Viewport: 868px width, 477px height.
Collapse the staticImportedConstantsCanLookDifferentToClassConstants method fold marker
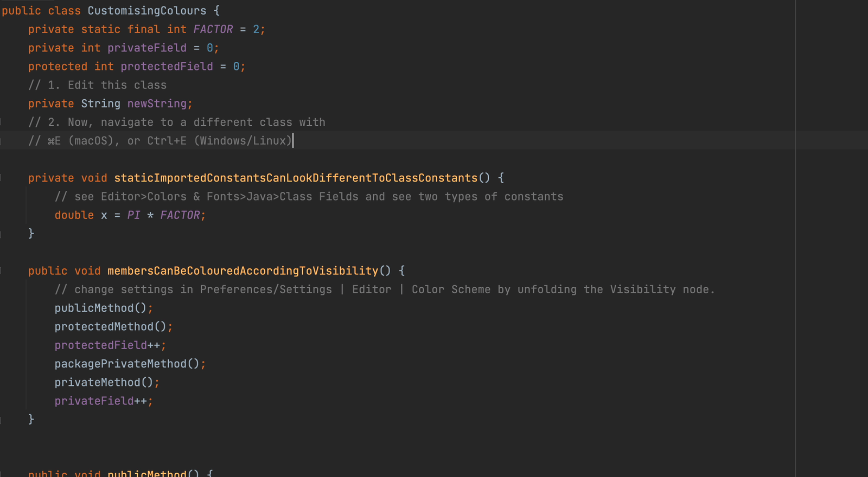coord(1,178)
